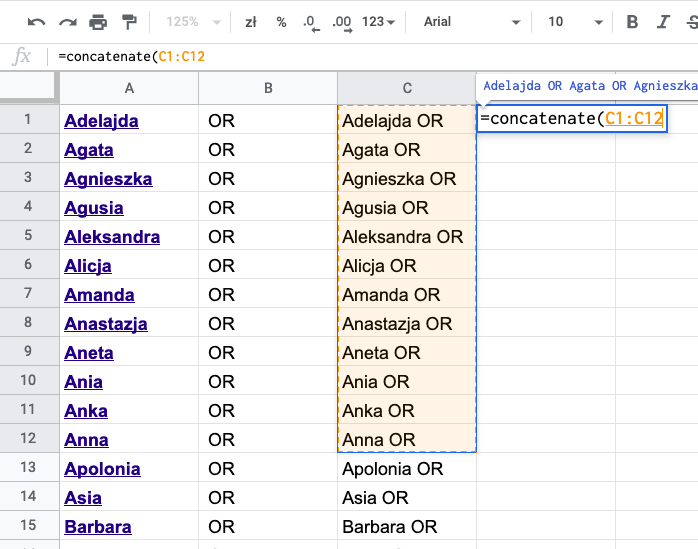
Task: Toggle bold formatting
Action: coord(632,22)
